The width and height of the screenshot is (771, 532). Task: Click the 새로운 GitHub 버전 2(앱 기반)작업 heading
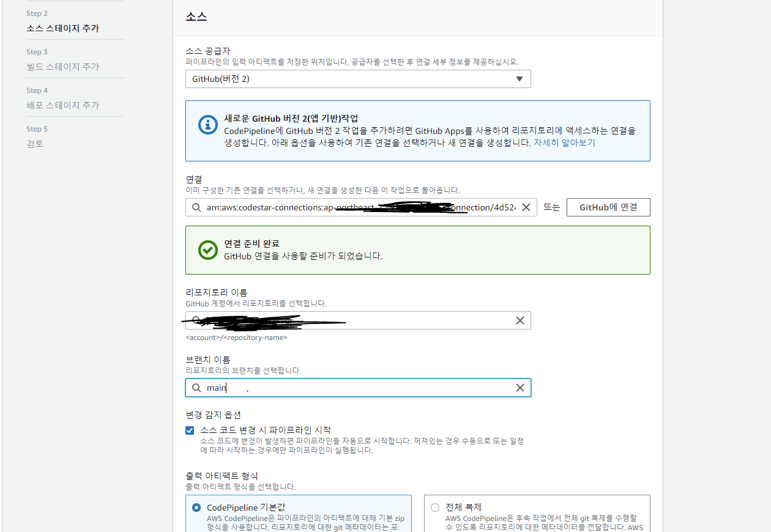pyautogui.click(x=291, y=118)
